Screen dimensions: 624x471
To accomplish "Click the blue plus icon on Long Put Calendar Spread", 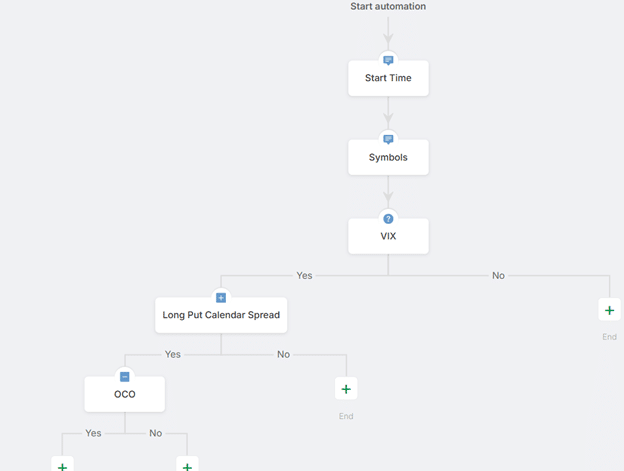I will click(221, 297).
